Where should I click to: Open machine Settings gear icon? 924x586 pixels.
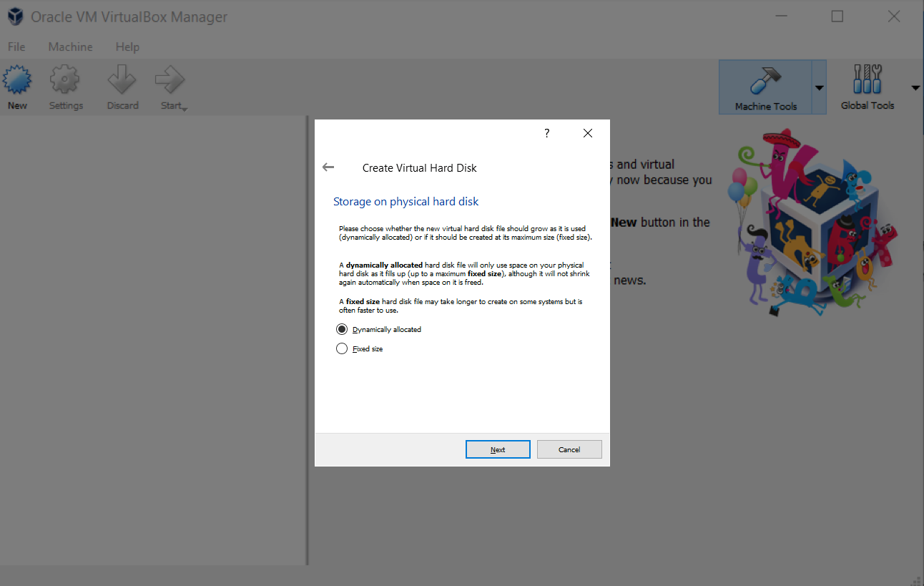pyautogui.click(x=65, y=80)
